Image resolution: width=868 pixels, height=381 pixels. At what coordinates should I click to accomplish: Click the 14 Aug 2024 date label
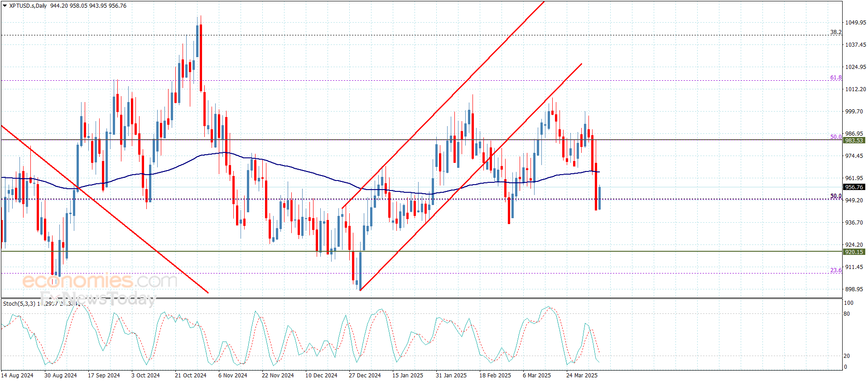pyautogui.click(x=17, y=375)
